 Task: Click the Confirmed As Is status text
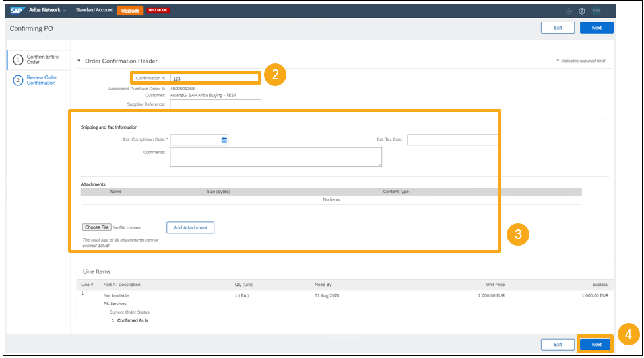[x=133, y=320]
